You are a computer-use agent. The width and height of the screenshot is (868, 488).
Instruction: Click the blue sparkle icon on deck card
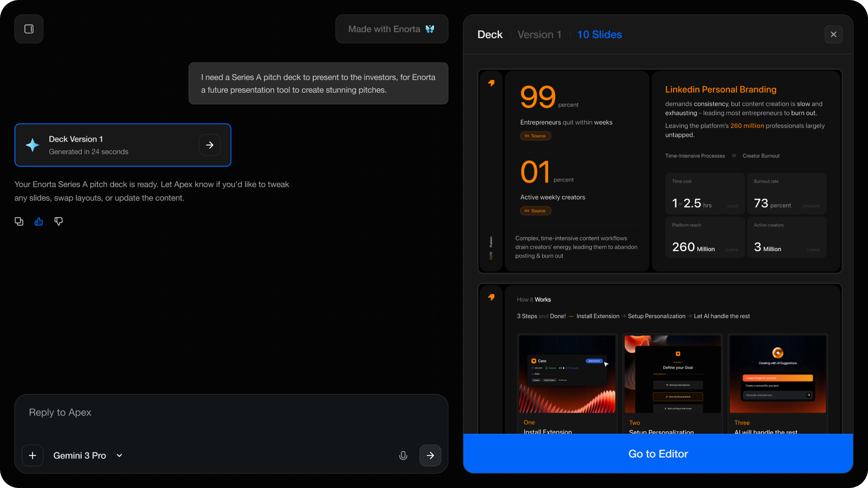coord(32,145)
